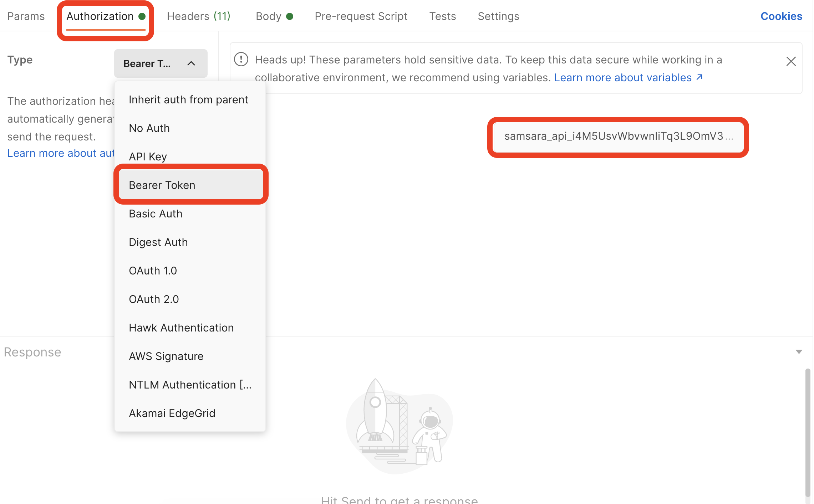Select OAuth 2.0 authorization

tap(154, 299)
